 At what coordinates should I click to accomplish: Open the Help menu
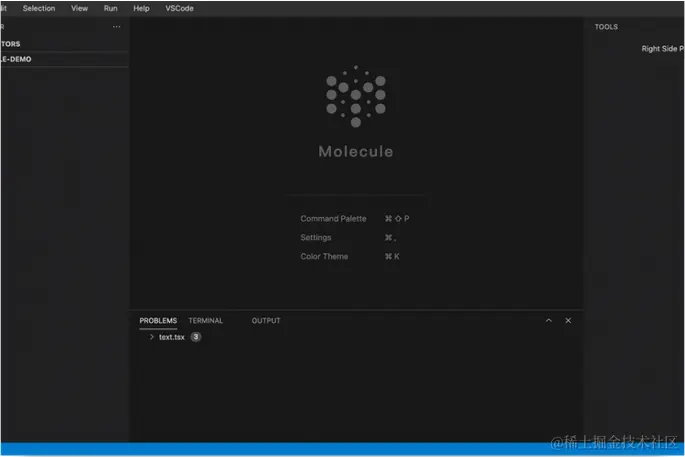pyautogui.click(x=141, y=8)
